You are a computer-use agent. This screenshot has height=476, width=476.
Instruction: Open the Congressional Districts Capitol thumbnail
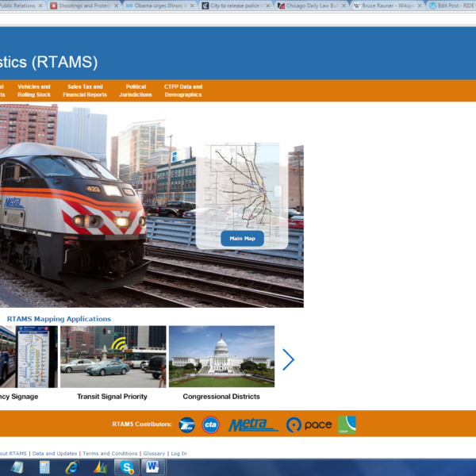221,357
